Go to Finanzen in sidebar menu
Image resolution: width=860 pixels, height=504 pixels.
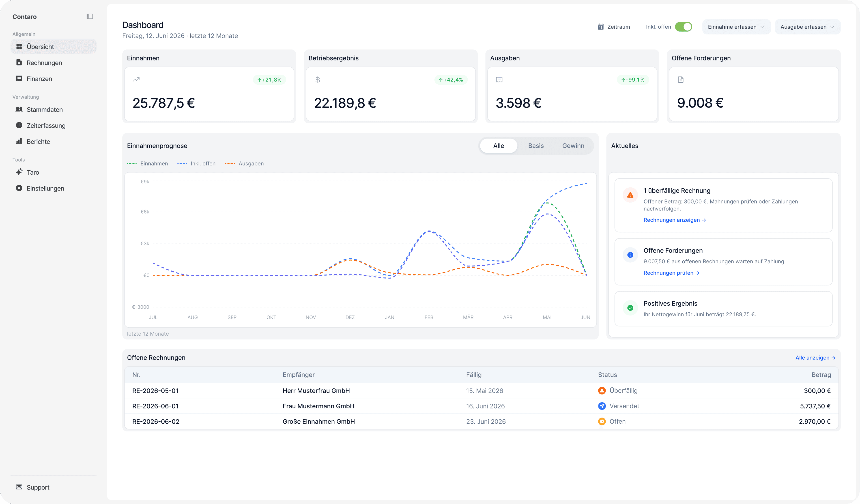click(x=54, y=79)
